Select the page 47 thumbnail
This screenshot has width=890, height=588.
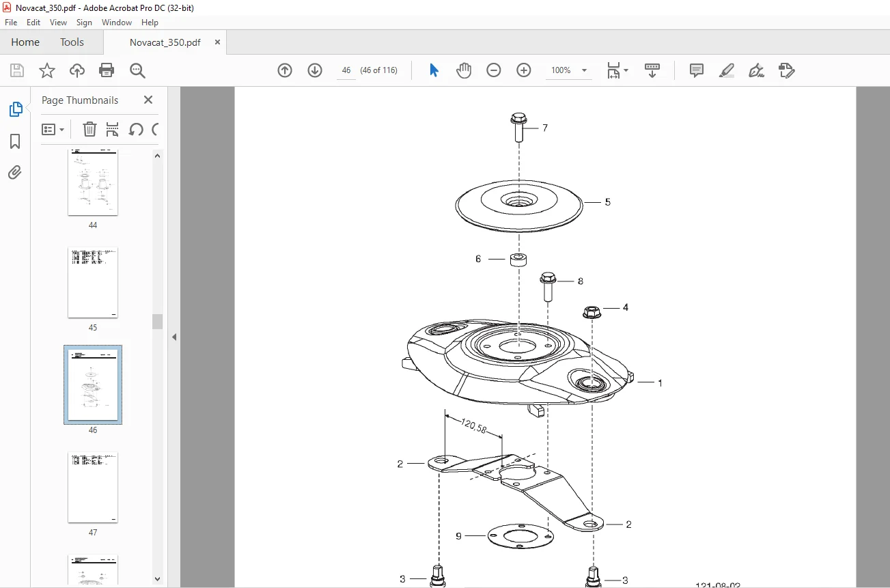pyautogui.click(x=93, y=488)
